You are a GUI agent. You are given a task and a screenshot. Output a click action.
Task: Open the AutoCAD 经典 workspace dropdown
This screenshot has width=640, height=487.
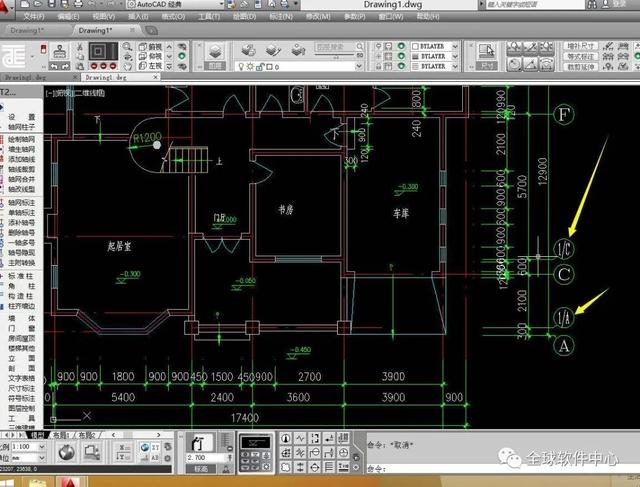coord(176,4)
